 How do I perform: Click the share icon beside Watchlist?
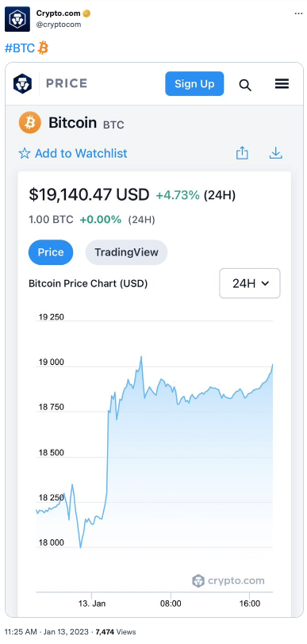(242, 153)
